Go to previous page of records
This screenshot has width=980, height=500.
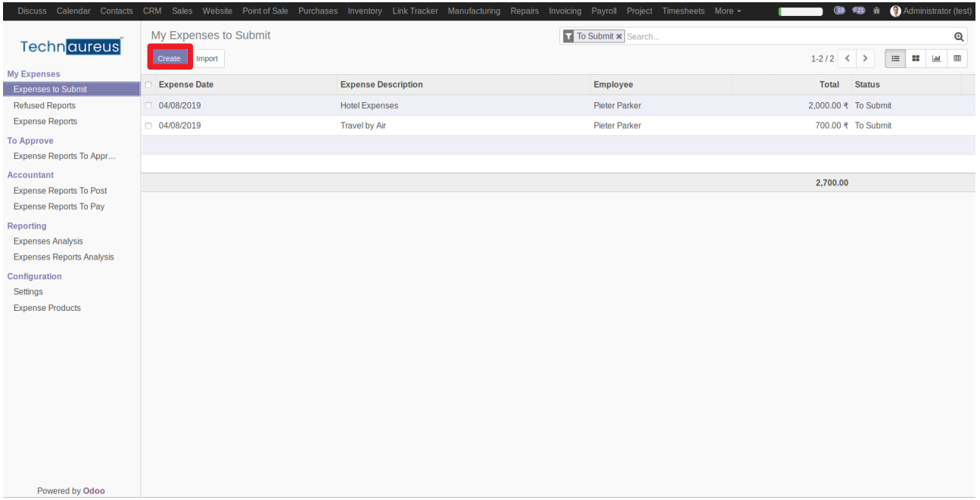coord(848,58)
